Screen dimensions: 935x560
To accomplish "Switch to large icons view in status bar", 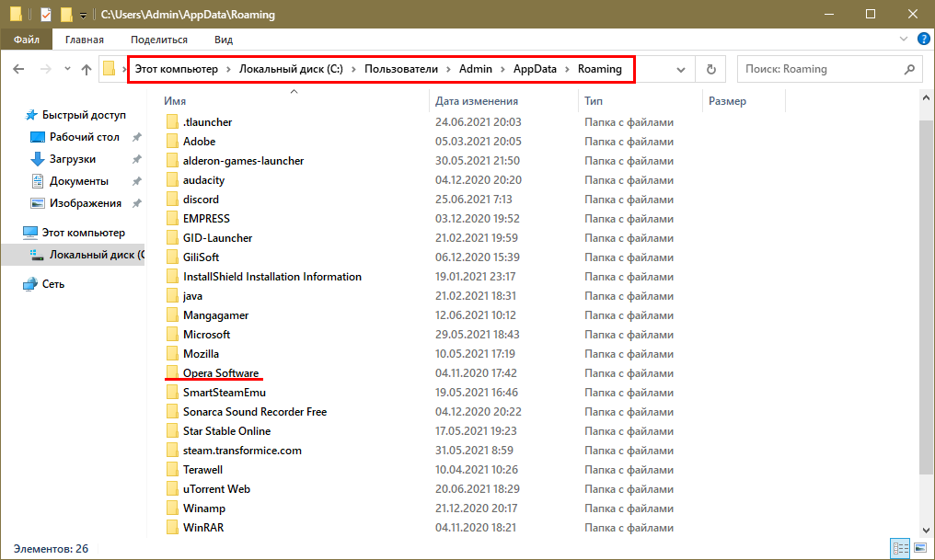I will (918, 549).
